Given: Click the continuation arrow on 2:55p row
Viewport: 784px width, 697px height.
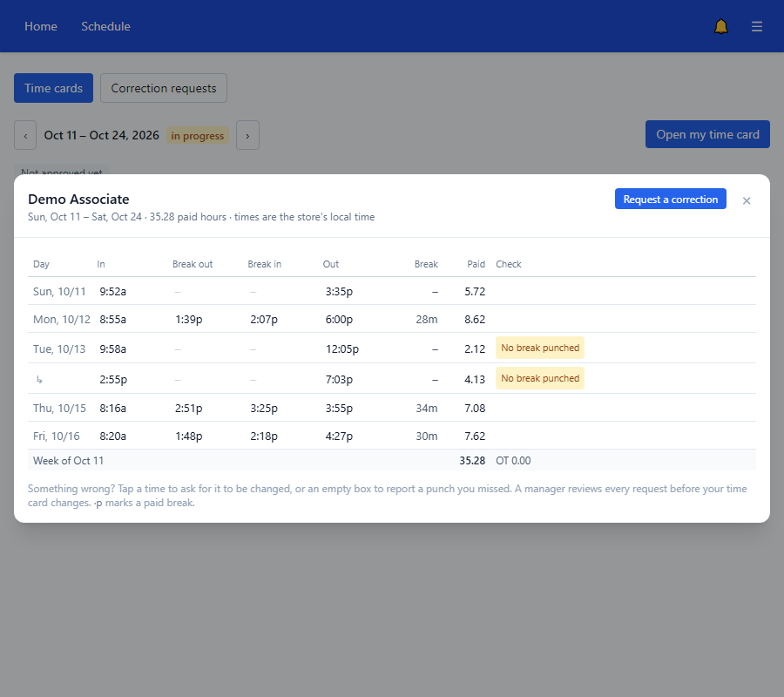Looking at the screenshot, I should (39, 380).
